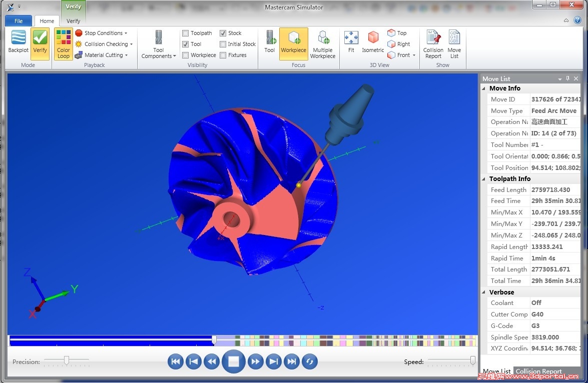Open Collision Checking dropdown
Screen dimensions: 588x383
click(x=104, y=44)
